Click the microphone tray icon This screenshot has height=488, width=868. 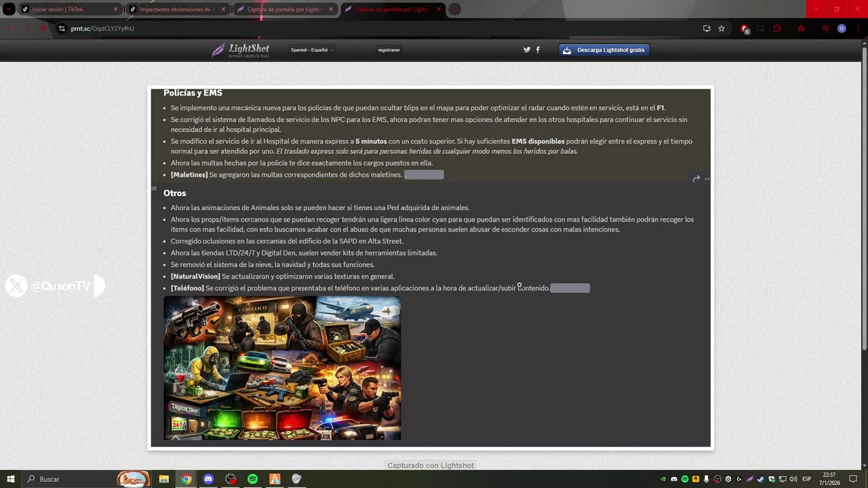707,479
